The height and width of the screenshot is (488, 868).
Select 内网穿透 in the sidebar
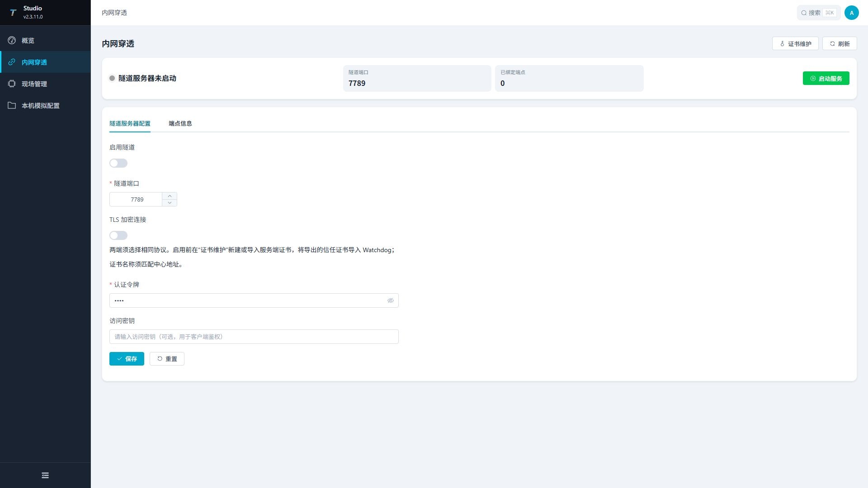coord(45,62)
